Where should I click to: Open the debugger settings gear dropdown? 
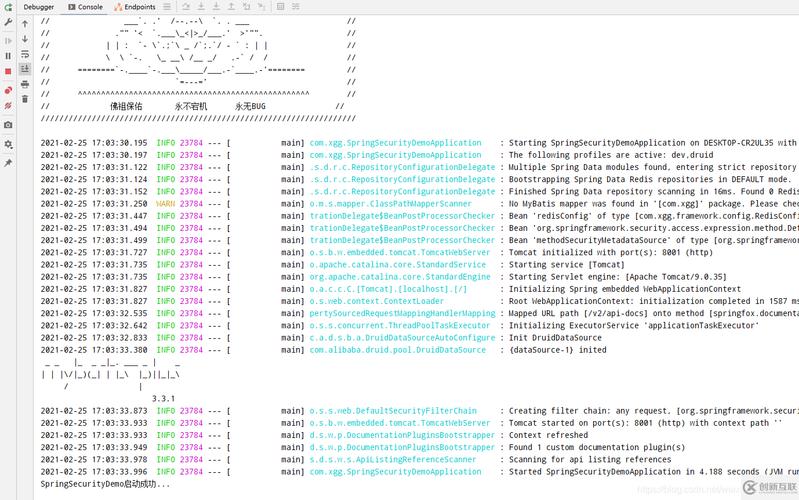tap(8, 143)
